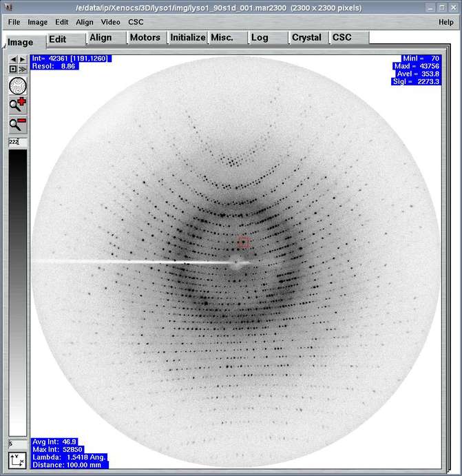Open the Video menu

pyautogui.click(x=110, y=22)
